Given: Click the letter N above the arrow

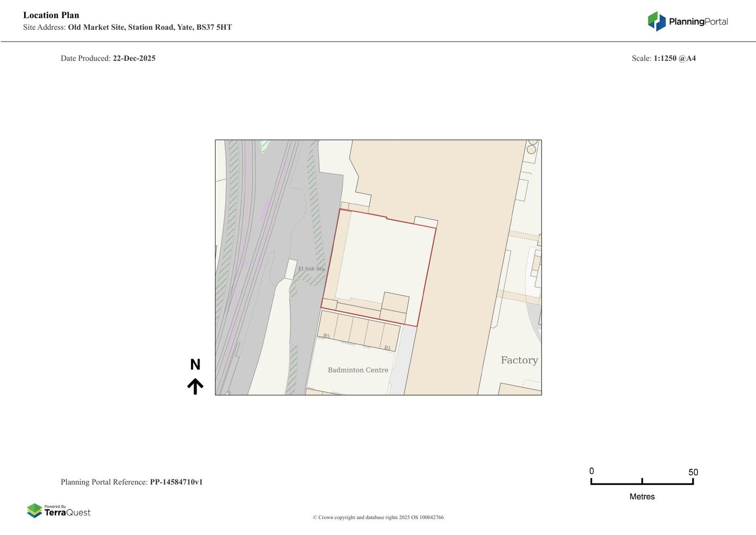Looking at the screenshot, I should point(195,364).
